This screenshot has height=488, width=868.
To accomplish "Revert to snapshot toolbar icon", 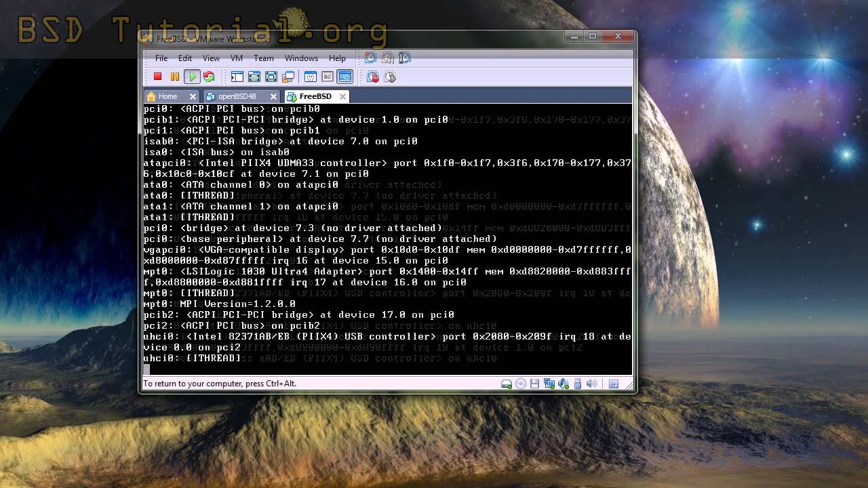I will [x=387, y=58].
